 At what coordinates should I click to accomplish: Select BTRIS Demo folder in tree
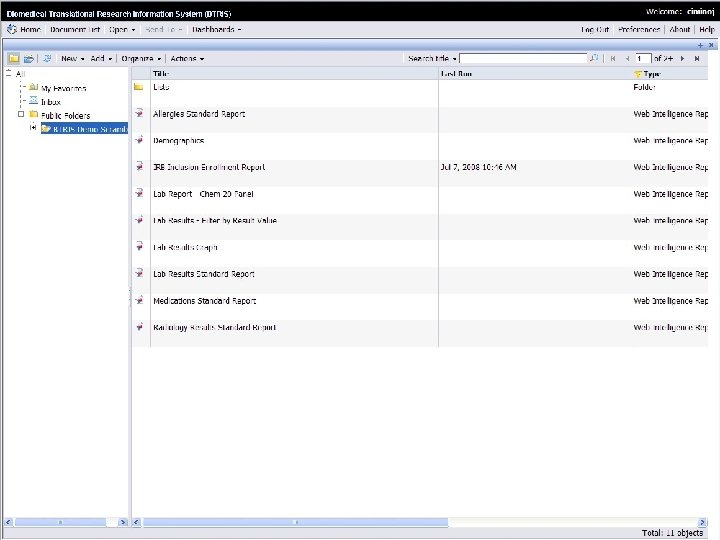click(x=85, y=129)
